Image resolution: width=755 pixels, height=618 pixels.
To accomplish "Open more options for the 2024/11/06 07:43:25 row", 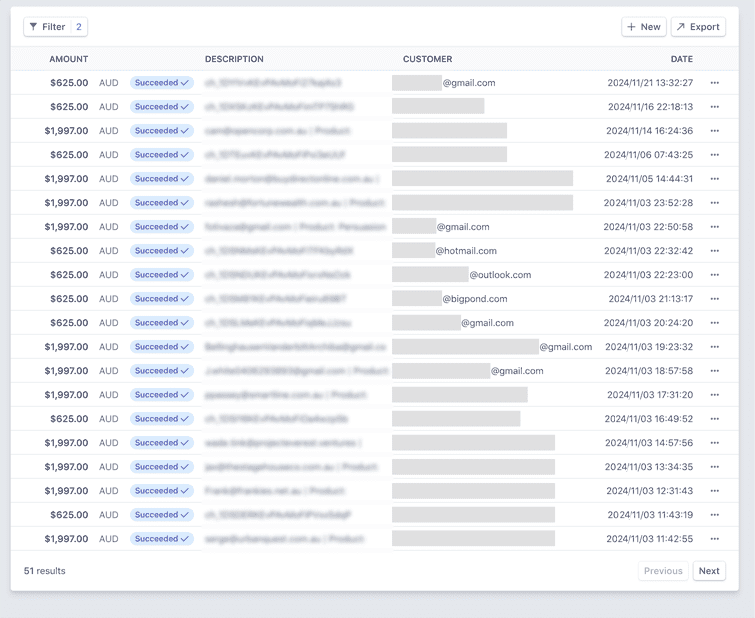I will click(x=715, y=155).
